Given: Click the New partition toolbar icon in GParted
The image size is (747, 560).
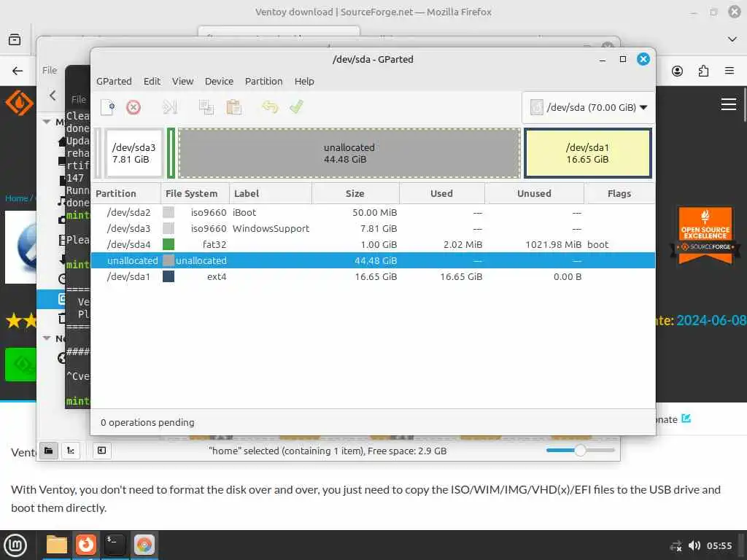Looking at the screenshot, I should click(108, 107).
